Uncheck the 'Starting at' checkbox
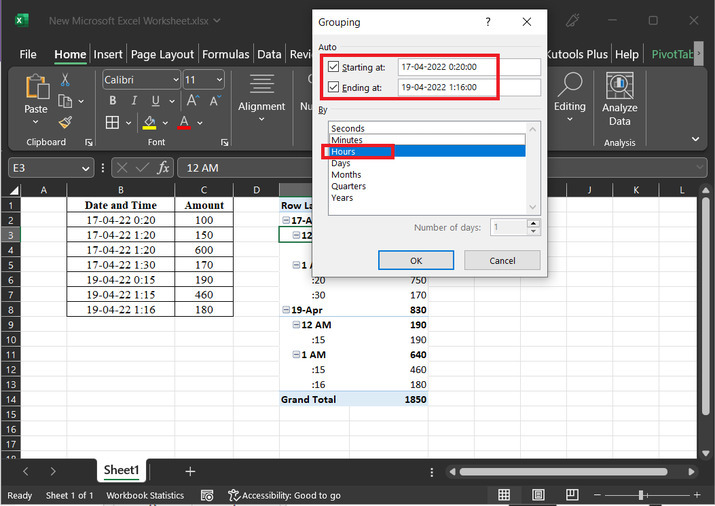This screenshot has height=506, width=715. (x=334, y=67)
